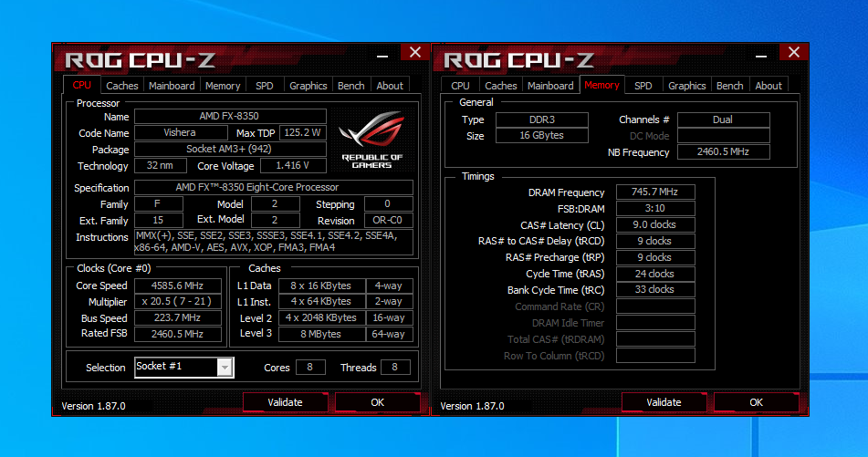Open Bench tab in left CPU-Z window
Viewport: 868px width, 457px height.
coord(351,86)
